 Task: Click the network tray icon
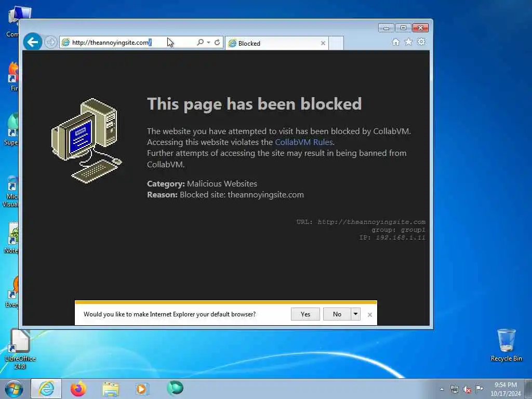454,390
